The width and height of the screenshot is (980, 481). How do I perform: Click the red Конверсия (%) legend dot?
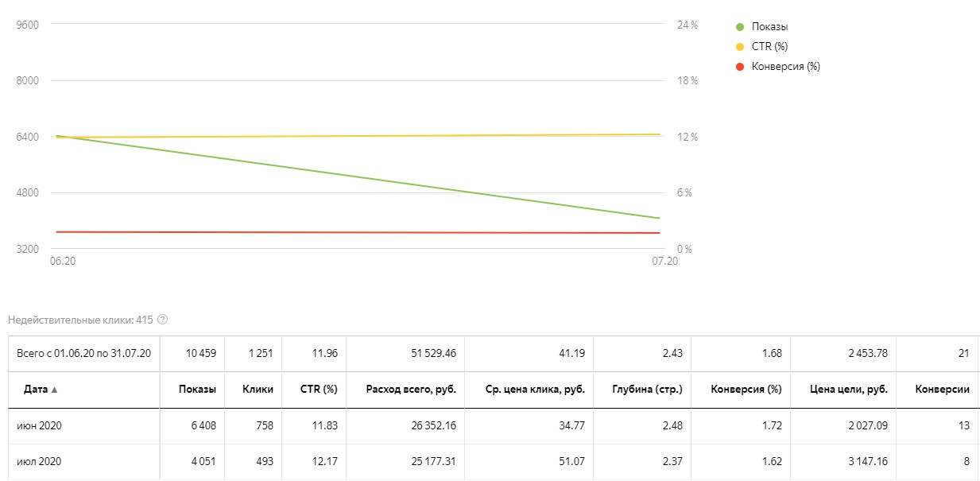click(x=740, y=67)
